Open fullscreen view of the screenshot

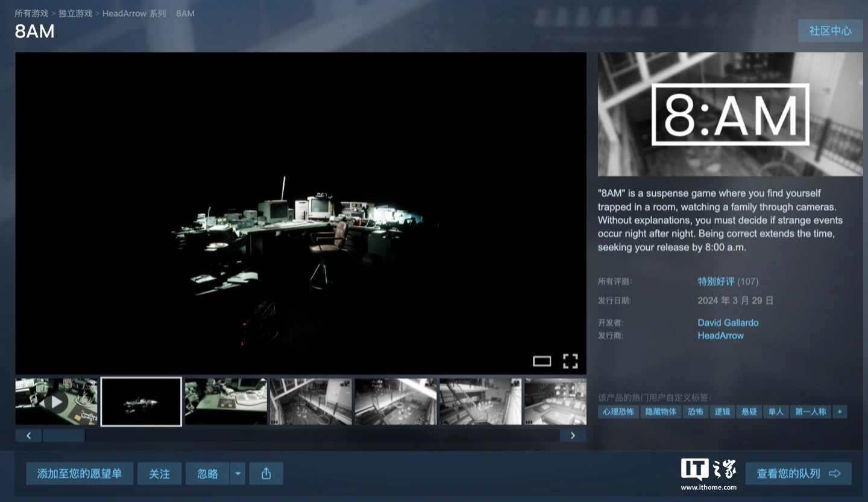pos(570,361)
